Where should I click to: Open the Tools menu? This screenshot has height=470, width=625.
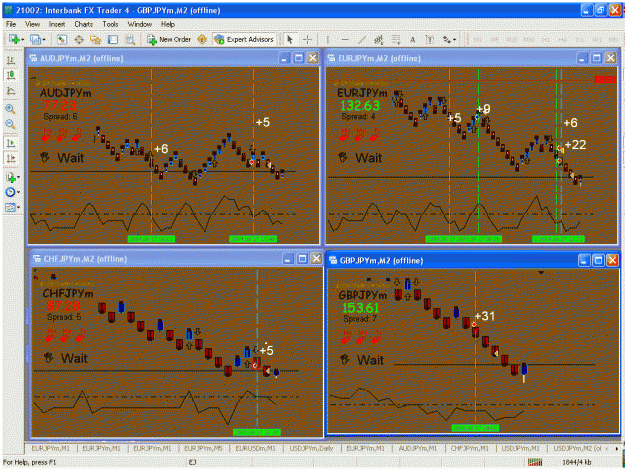tap(110, 24)
